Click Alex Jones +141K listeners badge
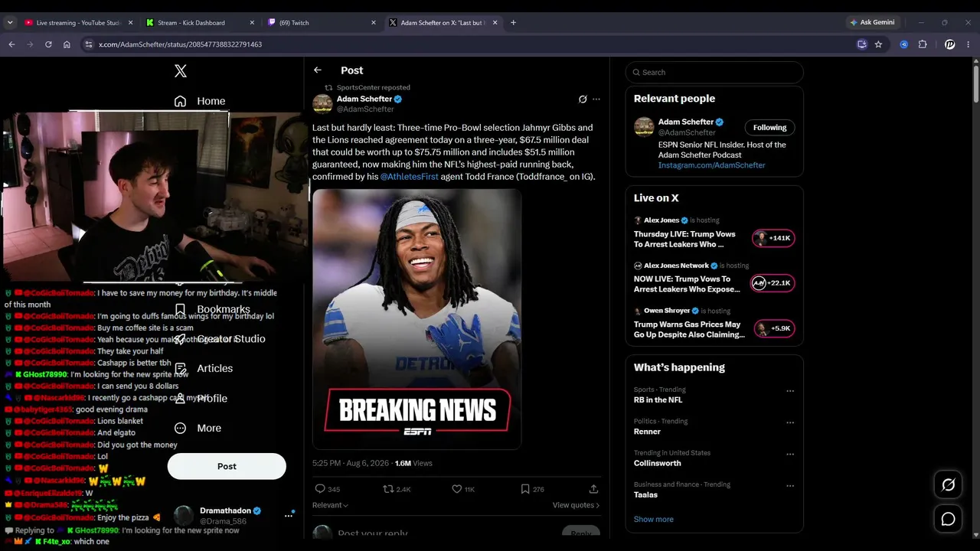 pyautogui.click(x=773, y=238)
